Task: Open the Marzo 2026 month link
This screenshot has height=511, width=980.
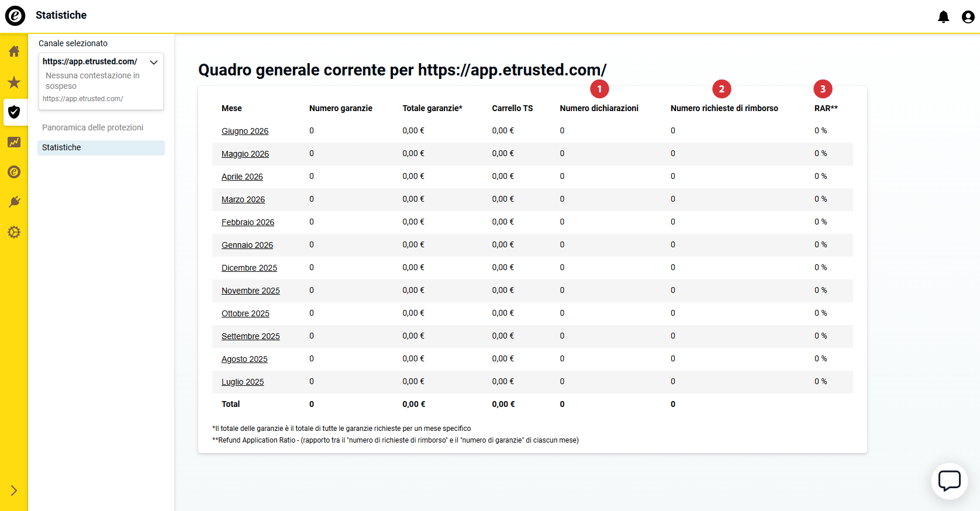Action: [243, 199]
